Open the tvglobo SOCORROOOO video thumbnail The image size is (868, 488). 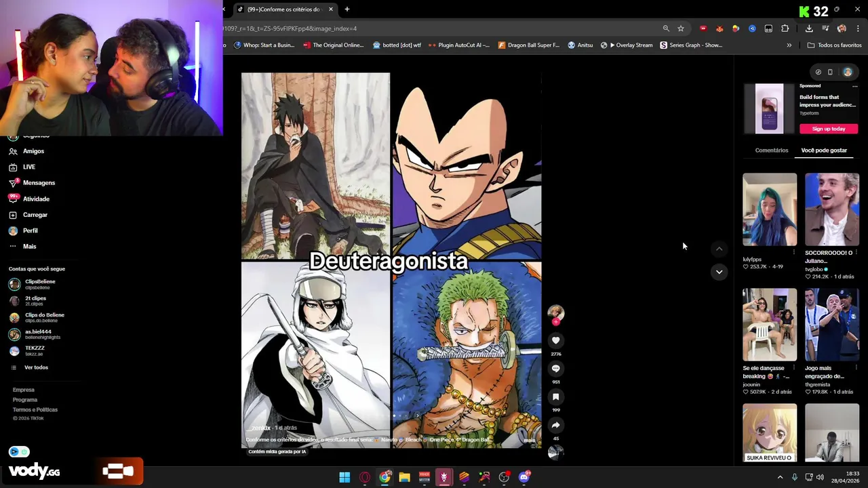(832, 209)
